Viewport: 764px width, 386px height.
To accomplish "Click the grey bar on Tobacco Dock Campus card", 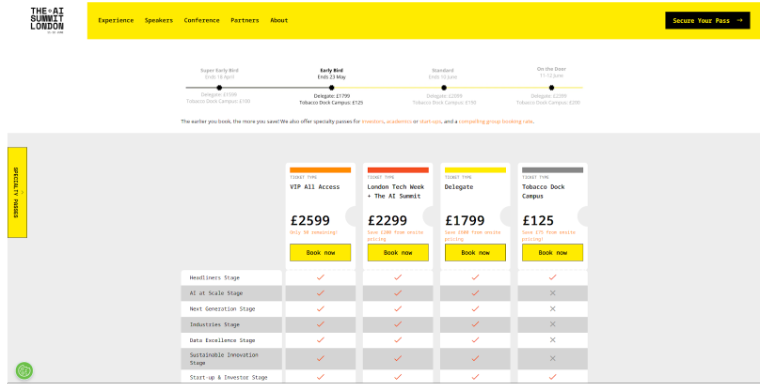I will click(553, 170).
